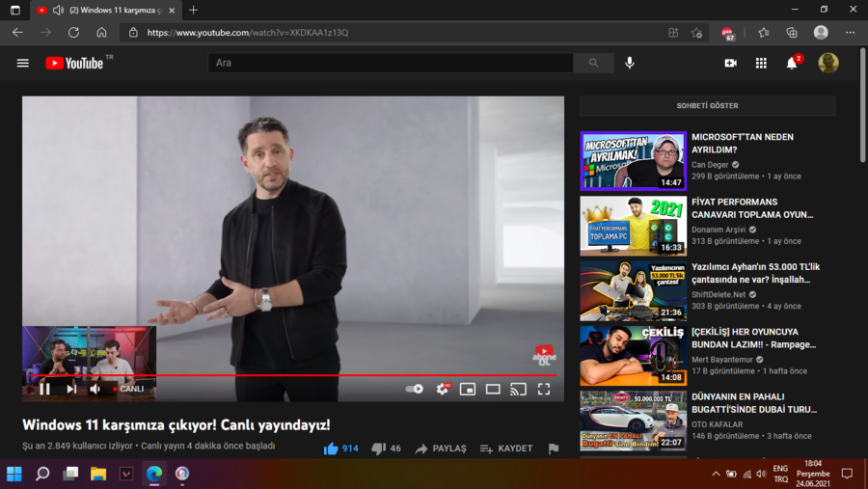Share the video via PAYLAŞ
868x489 pixels.
point(441,448)
